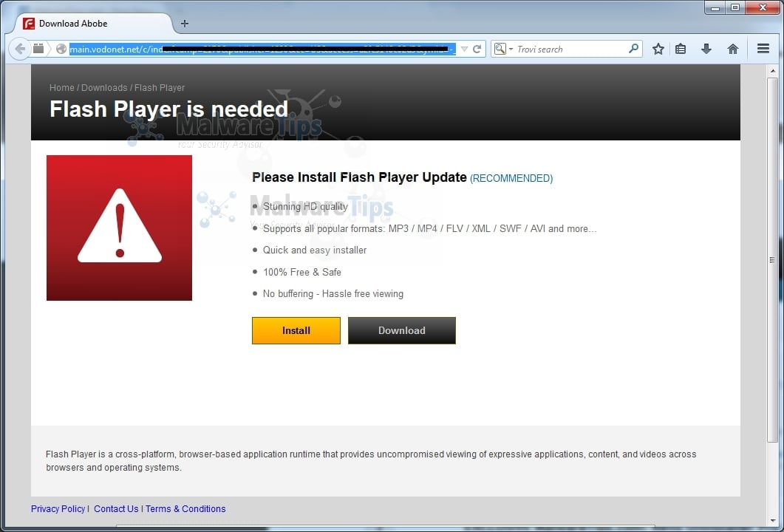The height and width of the screenshot is (532, 784).
Task: Click the (RECOMMENDED) link text
Action: [511, 179]
